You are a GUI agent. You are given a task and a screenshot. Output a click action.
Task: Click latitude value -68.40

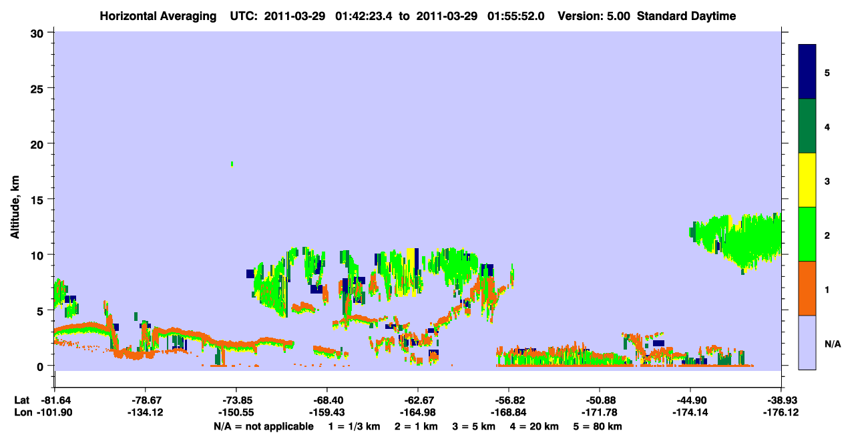[327, 400]
